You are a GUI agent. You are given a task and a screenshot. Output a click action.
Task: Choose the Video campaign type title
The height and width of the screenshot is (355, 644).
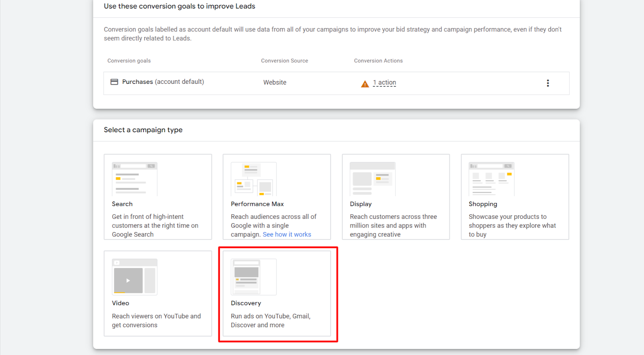(120, 303)
